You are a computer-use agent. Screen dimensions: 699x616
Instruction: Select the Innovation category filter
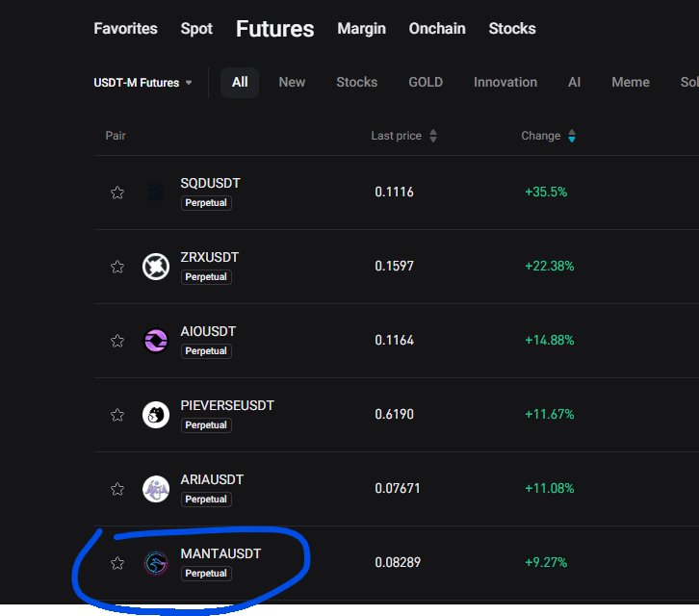click(505, 83)
